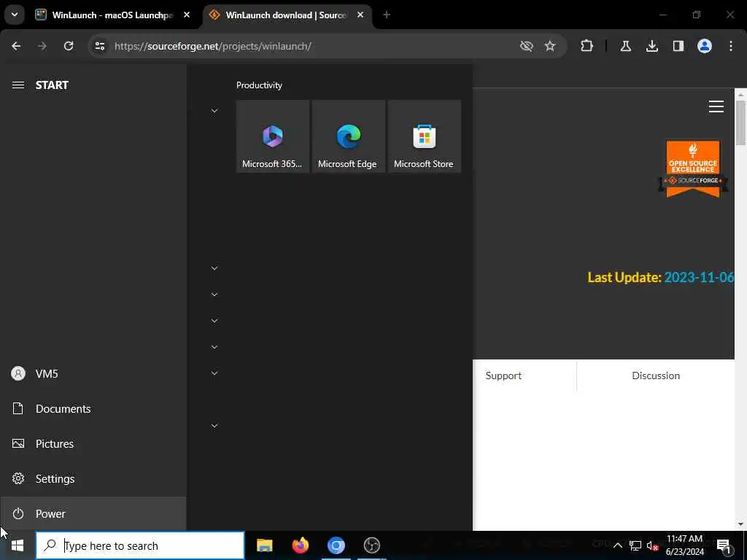This screenshot has width=747, height=560.
Task: Close the WinLaunch download tab
Action: point(360,15)
